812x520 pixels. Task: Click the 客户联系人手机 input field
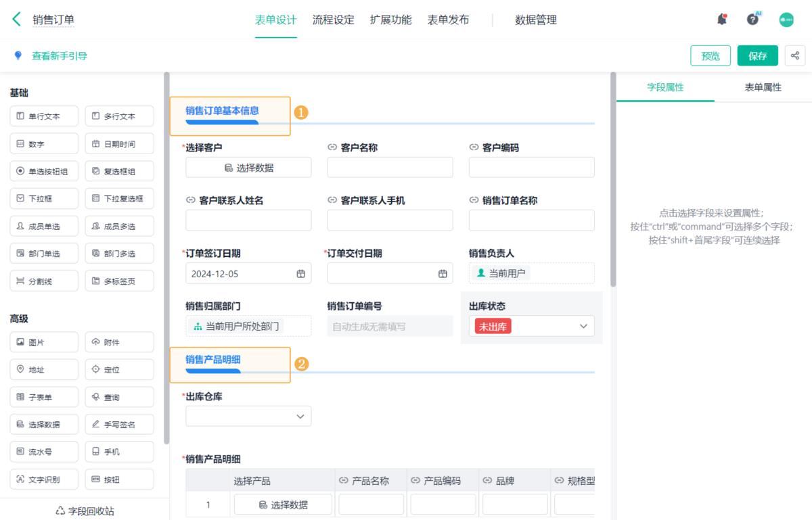coord(390,220)
